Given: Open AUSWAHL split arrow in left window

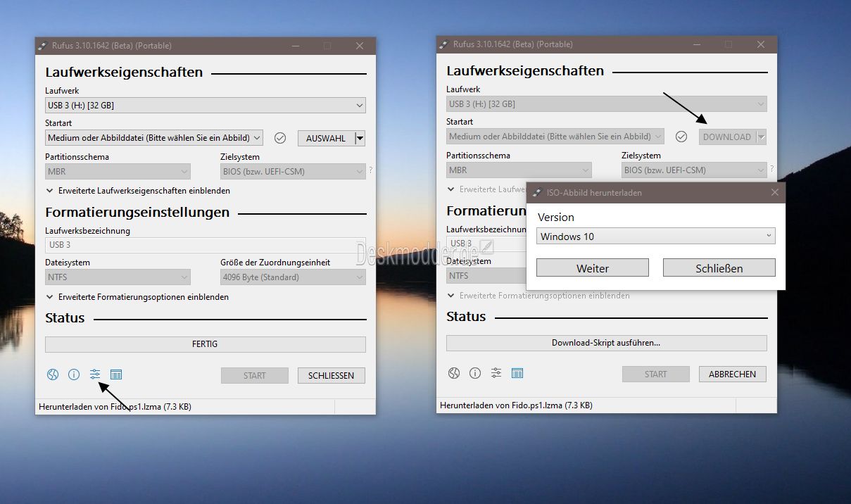Looking at the screenshot, I should pyautogui.click(x=360, y=138).
